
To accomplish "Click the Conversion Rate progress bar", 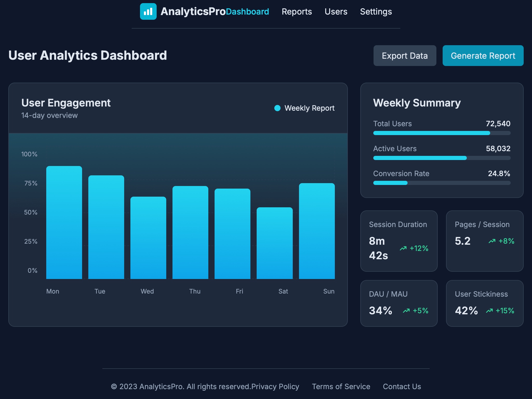I will point(442,183).
